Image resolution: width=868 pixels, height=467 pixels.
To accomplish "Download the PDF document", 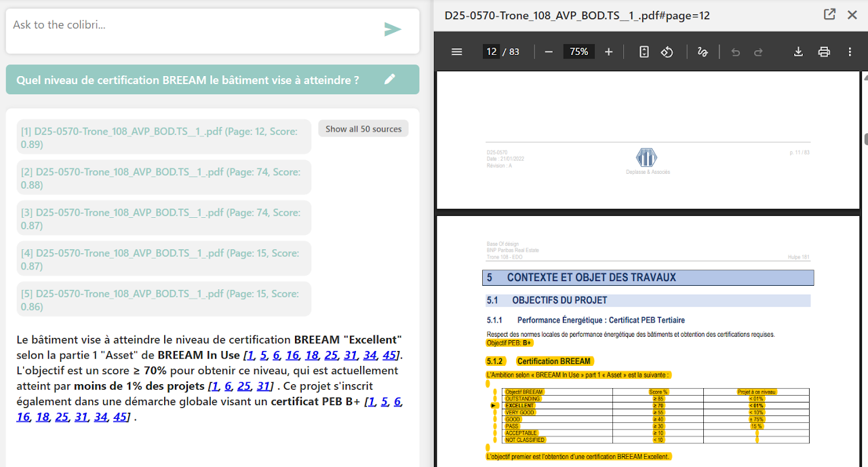I will coord(798,51).
